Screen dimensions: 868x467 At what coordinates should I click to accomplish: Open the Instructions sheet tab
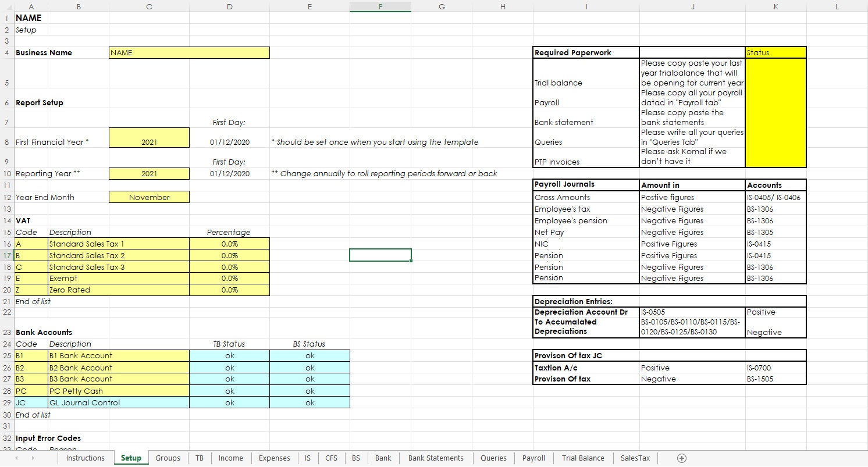(x=85, y=458)
